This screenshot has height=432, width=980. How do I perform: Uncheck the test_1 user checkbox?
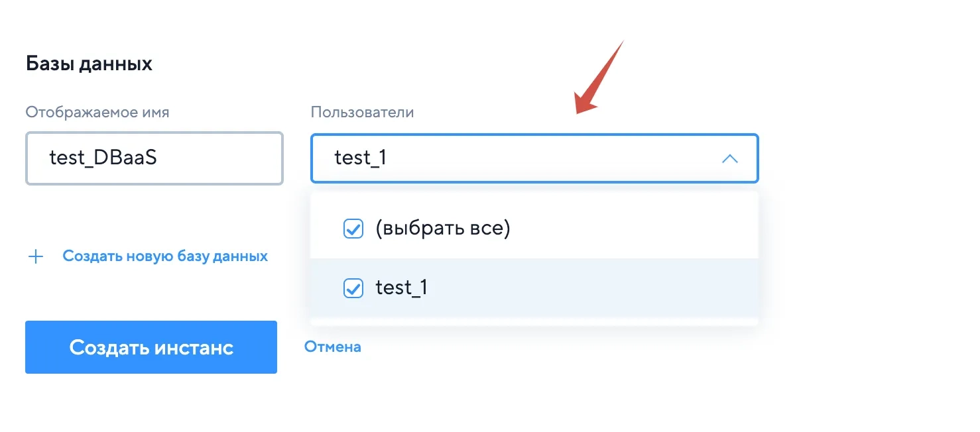[353, 288]
